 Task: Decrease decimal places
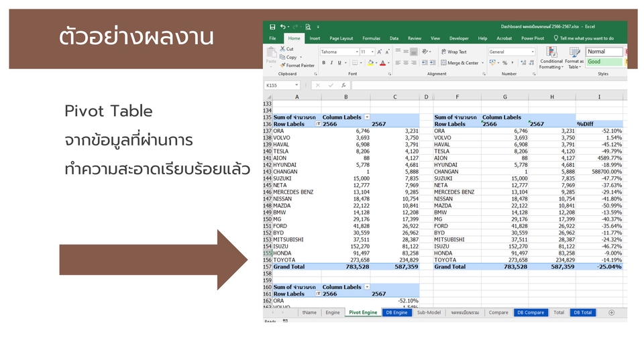click(x=531, y=63)
